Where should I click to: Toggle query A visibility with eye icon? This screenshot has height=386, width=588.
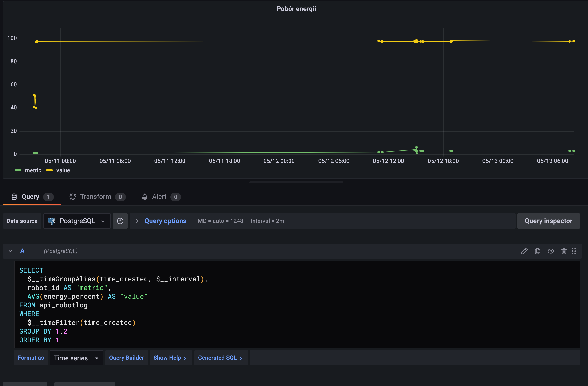pos(551,251)
